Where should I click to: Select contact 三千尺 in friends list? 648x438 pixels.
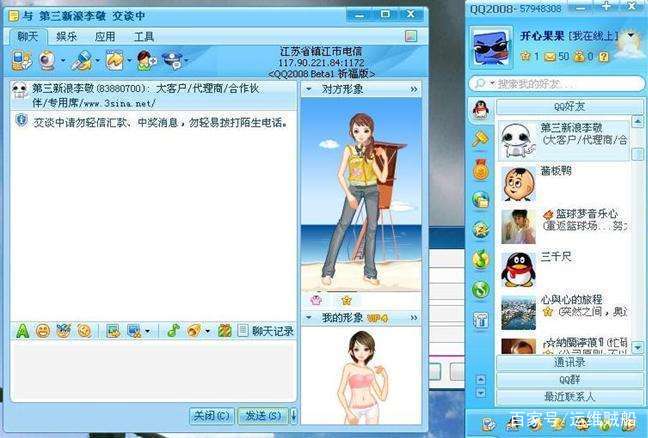coord(564,269)
